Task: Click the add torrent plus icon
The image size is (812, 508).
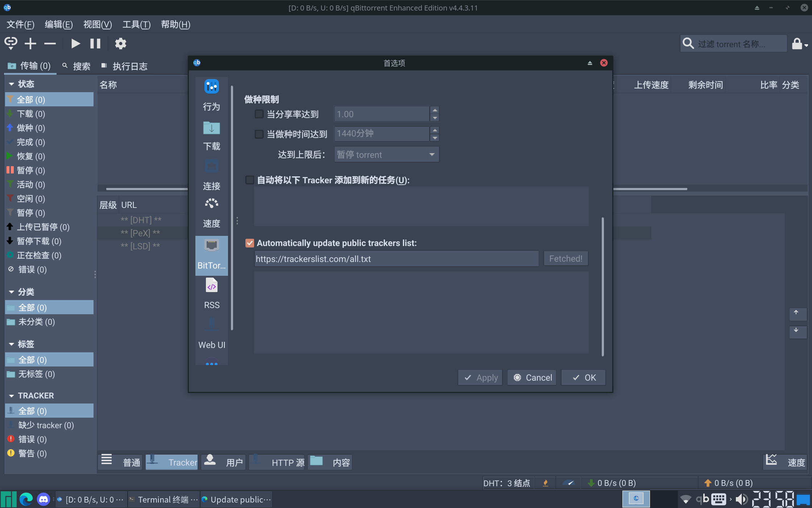Action: 30,43
